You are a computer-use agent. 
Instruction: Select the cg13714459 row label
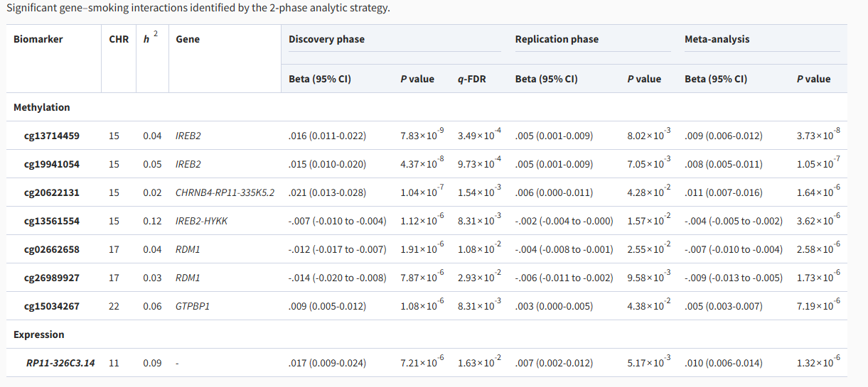[x=52, y=136]
